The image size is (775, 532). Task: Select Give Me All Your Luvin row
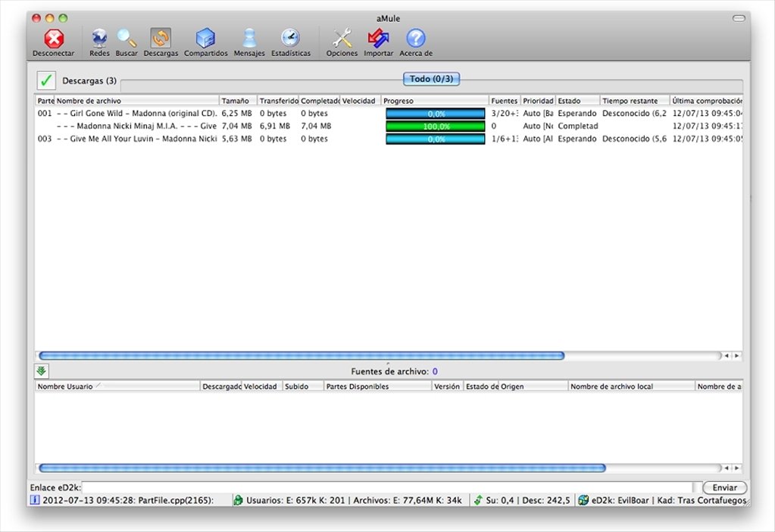coord(389,139)
